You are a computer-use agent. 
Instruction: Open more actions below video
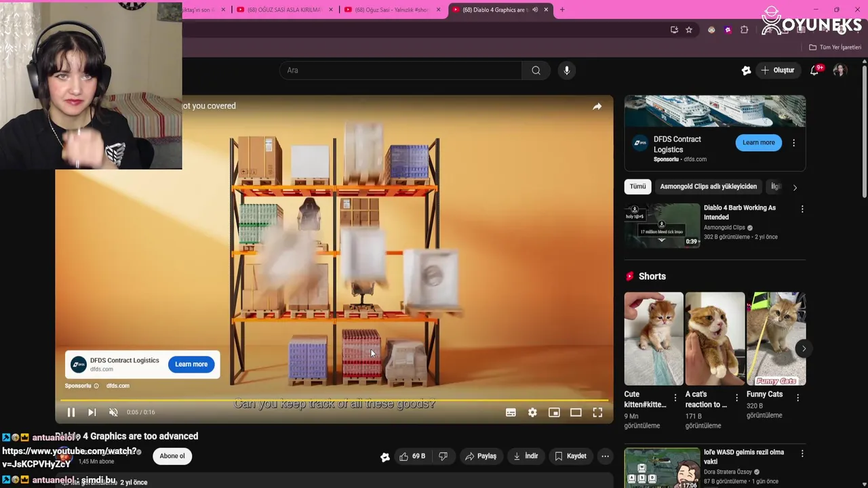pos(605,456)
